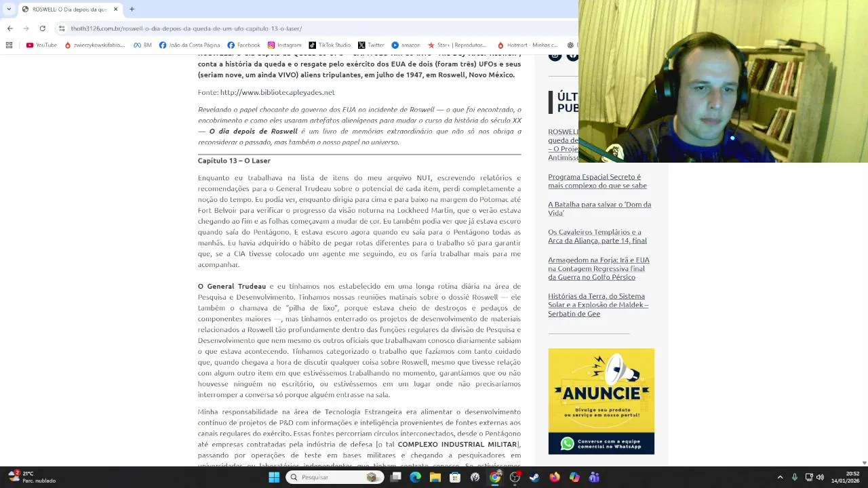Screen dimensions: 868x488
Task: Reload the current page
Action: (42, 28)
